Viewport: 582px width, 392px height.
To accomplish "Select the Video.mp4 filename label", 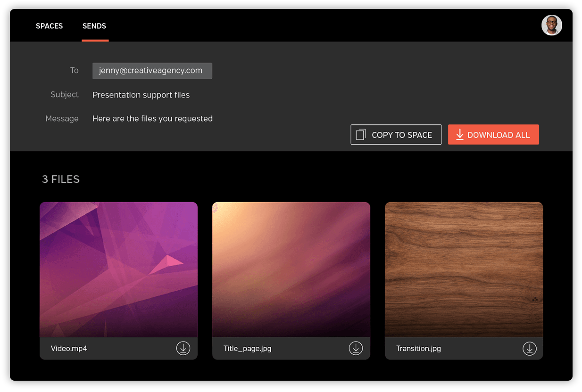I will point(69,349).
